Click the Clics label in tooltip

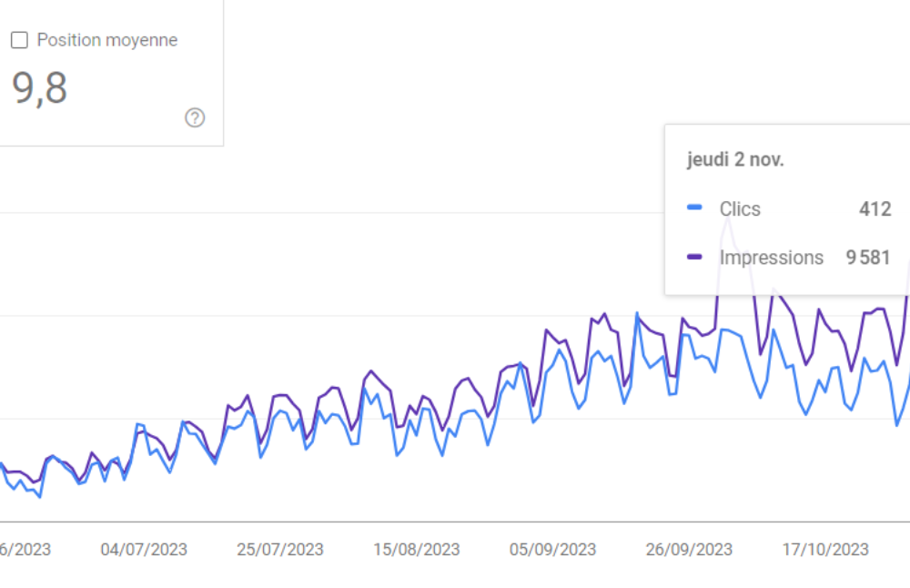tap(740, 208)
